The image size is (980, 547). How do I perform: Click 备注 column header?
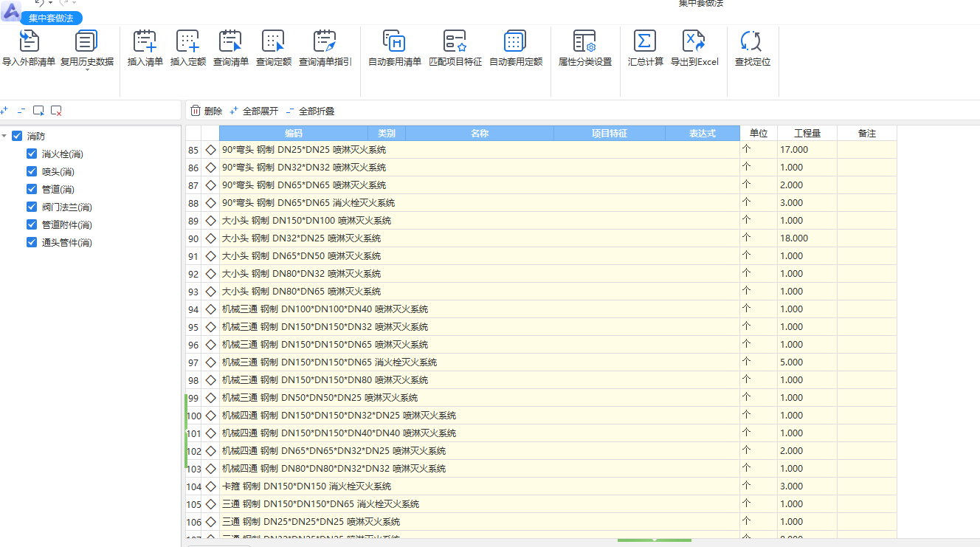pyautogui.click(x=867, y=134)
